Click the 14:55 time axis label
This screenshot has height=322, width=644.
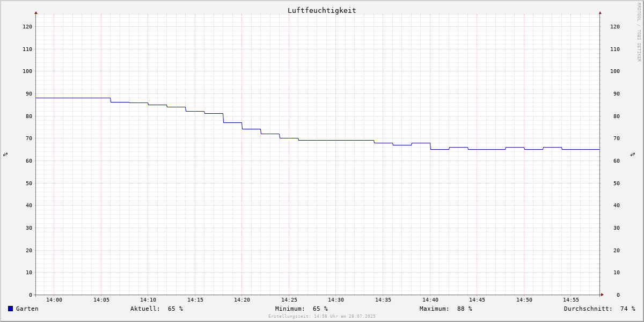pos(571,299)
